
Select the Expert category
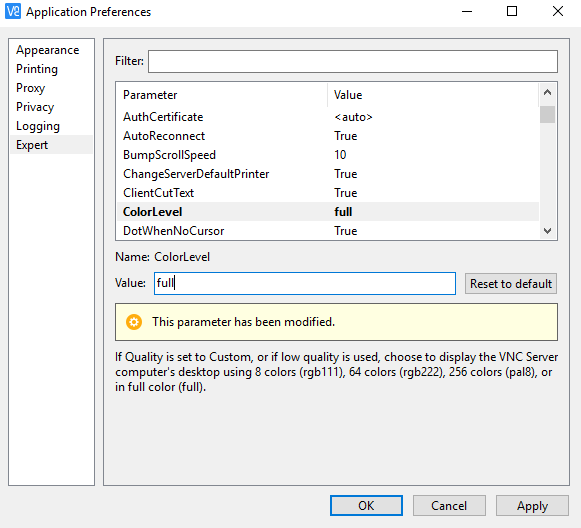[52, 145]
